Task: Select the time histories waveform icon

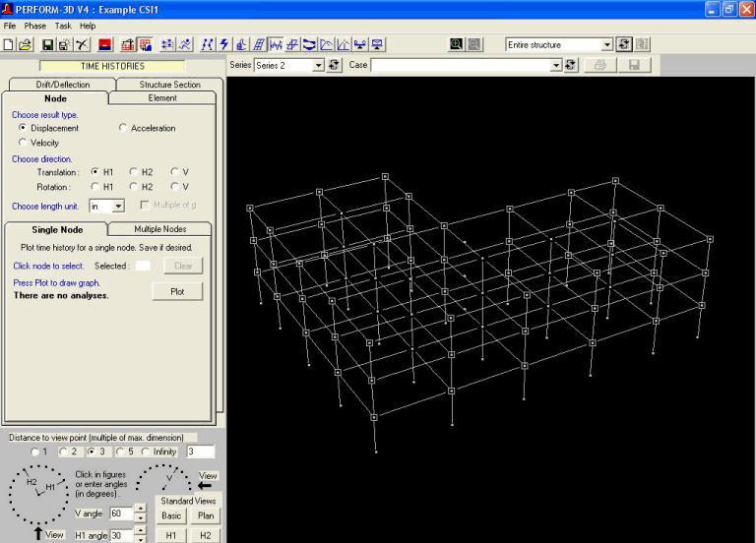Action: [276, 45]
